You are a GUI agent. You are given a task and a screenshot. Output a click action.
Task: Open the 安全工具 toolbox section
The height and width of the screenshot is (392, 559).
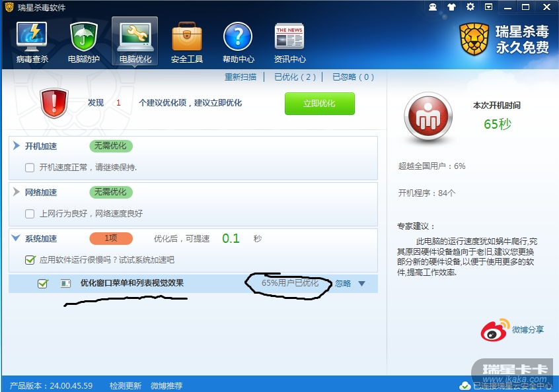click(187, 43)
